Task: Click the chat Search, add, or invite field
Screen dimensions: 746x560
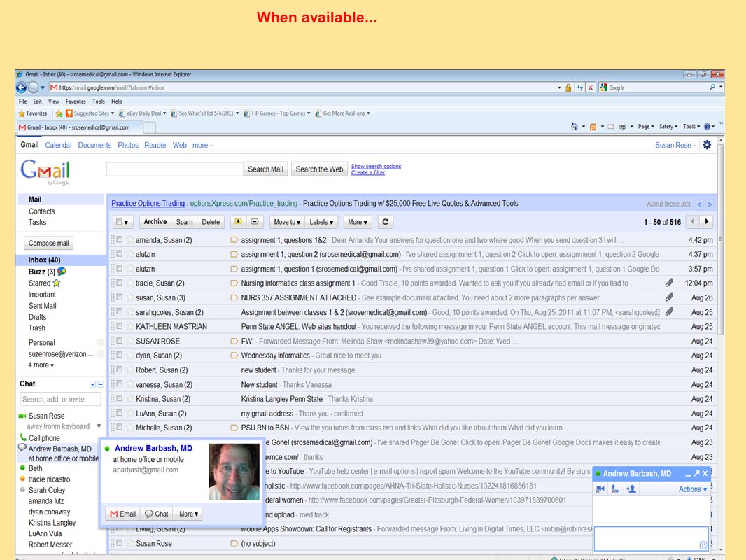Action: click(x=60, y=399)
